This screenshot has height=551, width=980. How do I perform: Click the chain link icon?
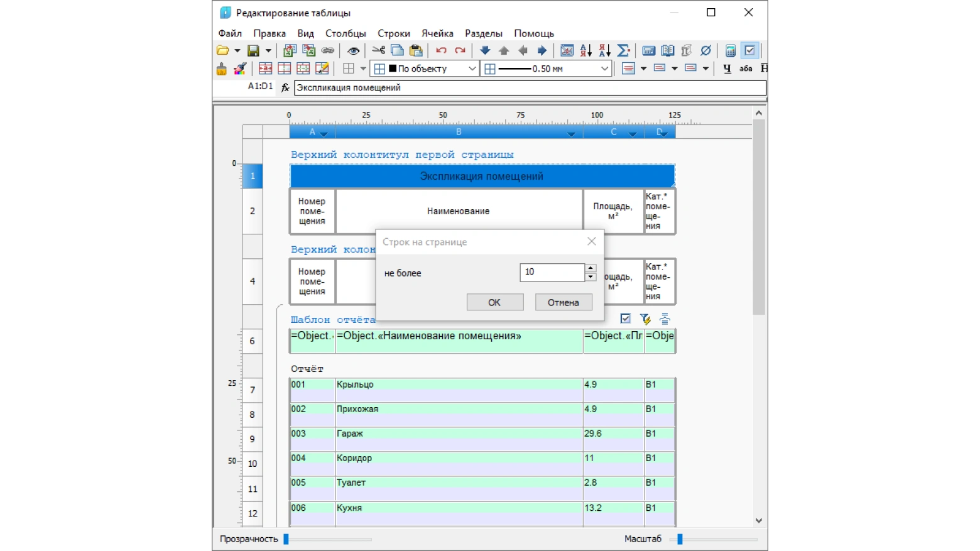click(328, 50)
